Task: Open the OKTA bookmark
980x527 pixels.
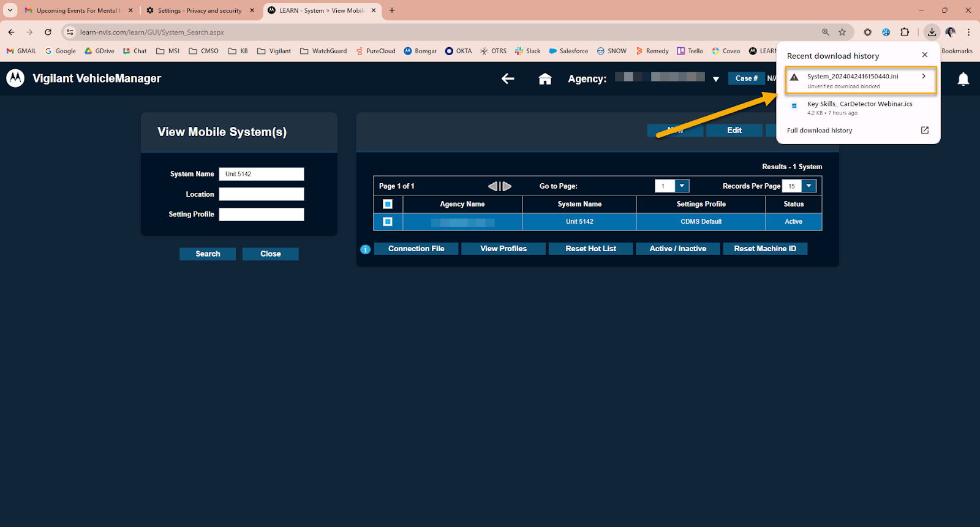Action: click(x=458, y=51)
